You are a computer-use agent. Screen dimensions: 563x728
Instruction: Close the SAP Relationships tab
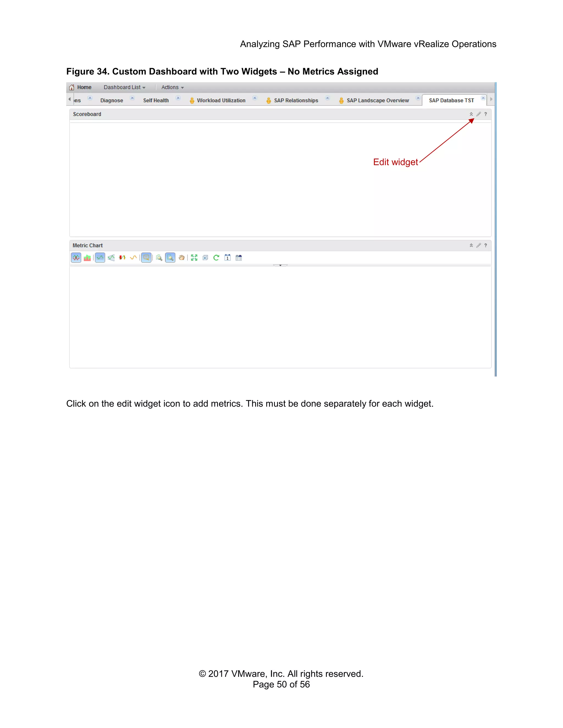327,98
